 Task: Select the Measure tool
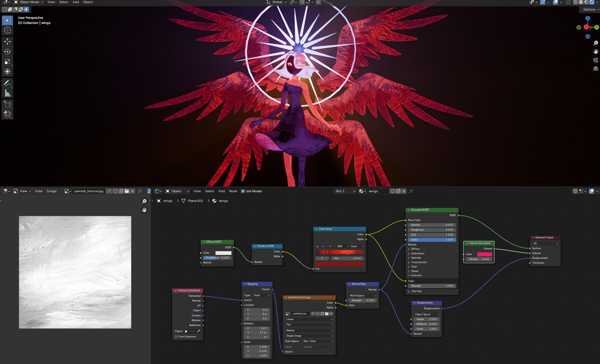point(7,93)
